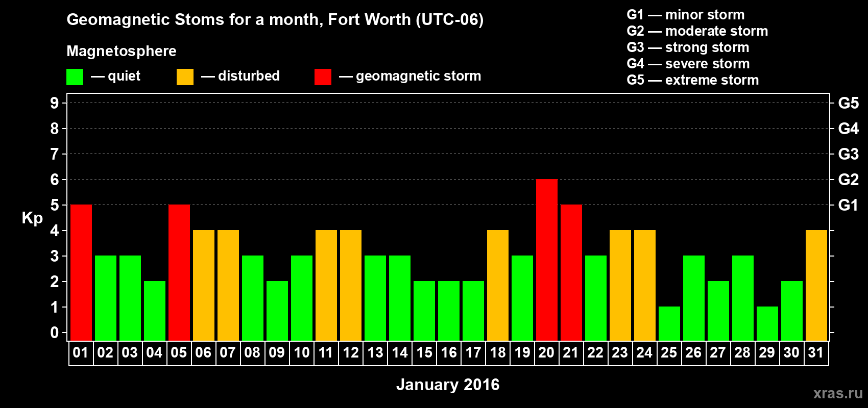
Task: Click the 'G1 — minor storm' legend text
Action: pyautogui.click(x=686, y=15)
